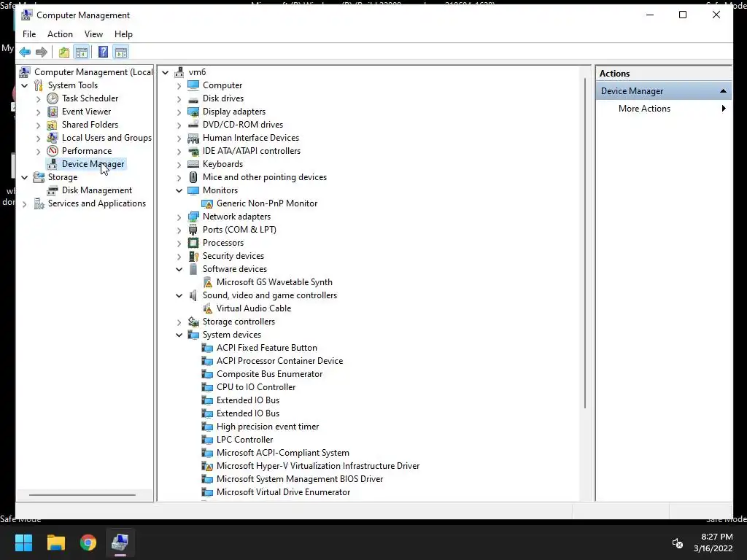Select High precision event timer device
This screenshot has height=560, width=747.
(268, 426)
